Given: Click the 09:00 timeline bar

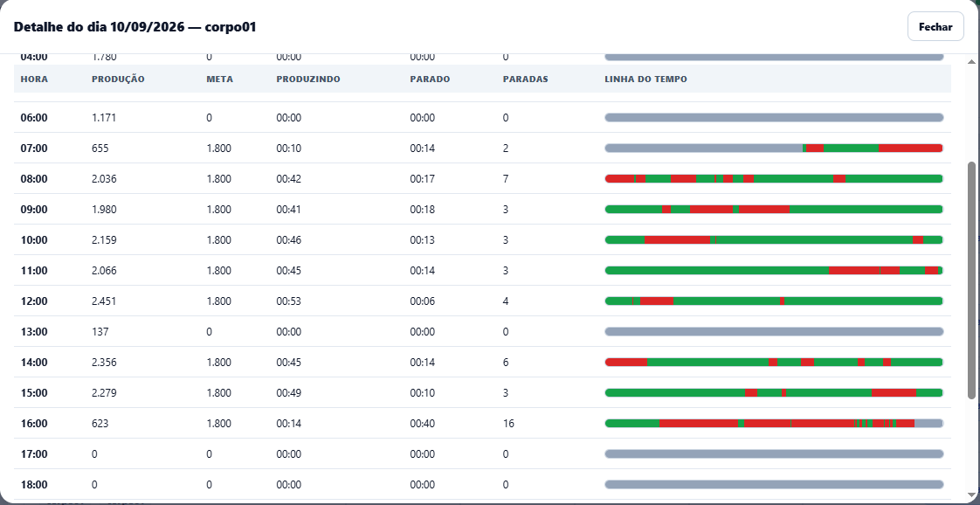Looking at the screenshot, I should (774, 210).
